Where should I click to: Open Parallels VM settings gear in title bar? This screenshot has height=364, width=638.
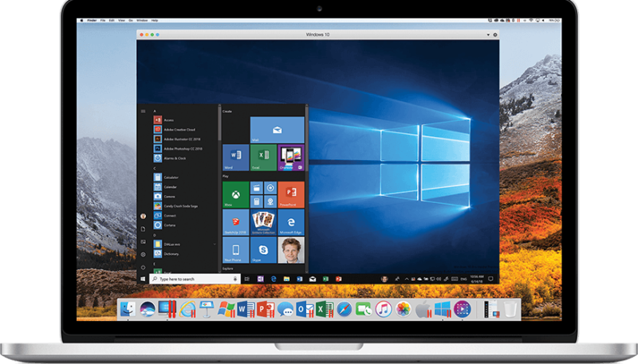494,35
